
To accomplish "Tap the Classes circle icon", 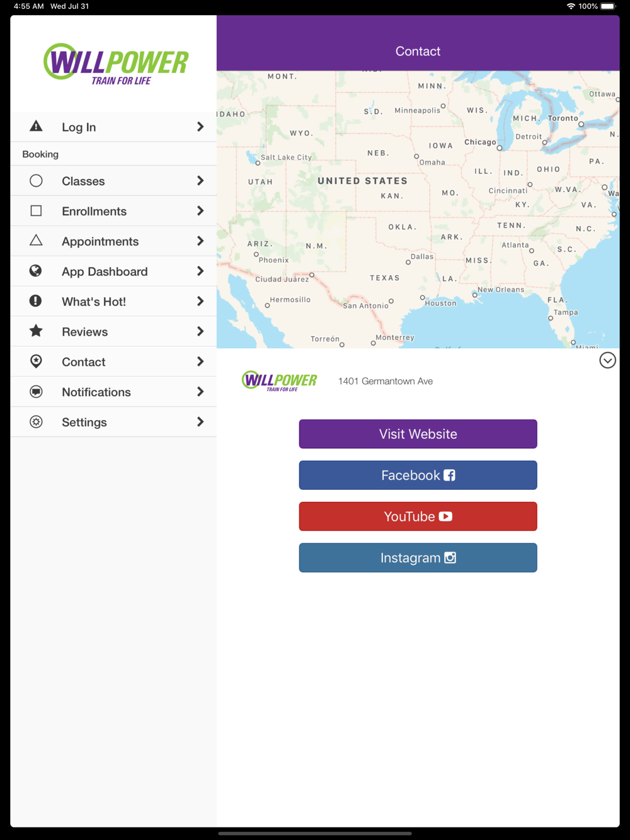I will (36, 181).
